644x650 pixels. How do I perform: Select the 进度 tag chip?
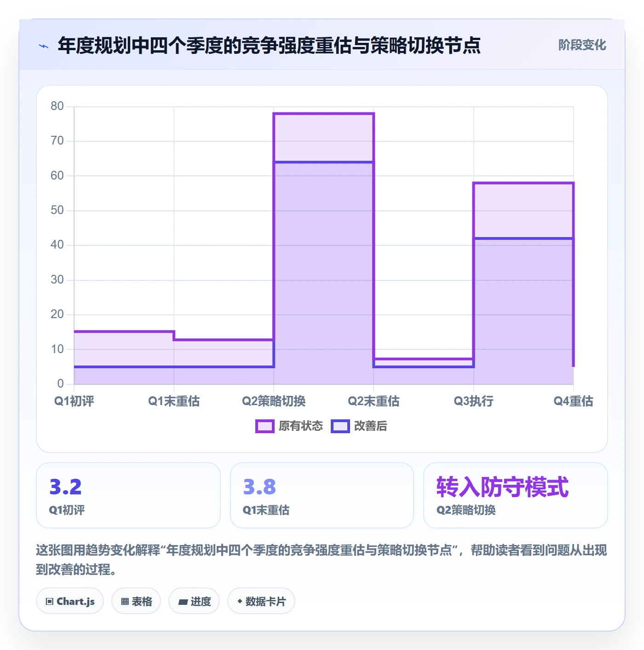coord(194,601)
